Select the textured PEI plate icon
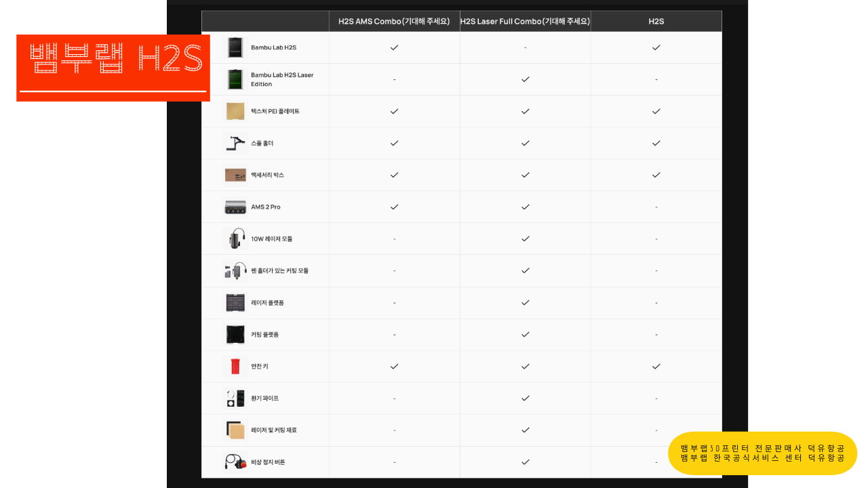The height and width of the screenshot is (488, 868). coord(235,111)
